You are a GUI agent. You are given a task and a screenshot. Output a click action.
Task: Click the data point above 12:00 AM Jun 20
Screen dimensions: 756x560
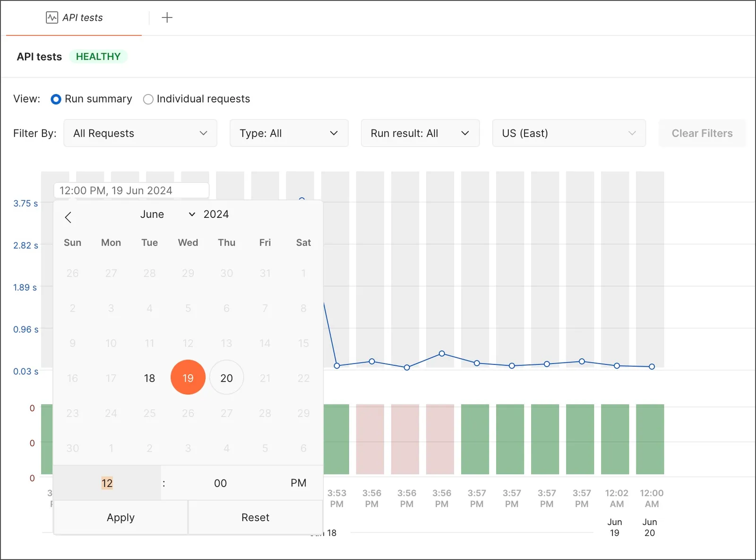pos(652,367)
